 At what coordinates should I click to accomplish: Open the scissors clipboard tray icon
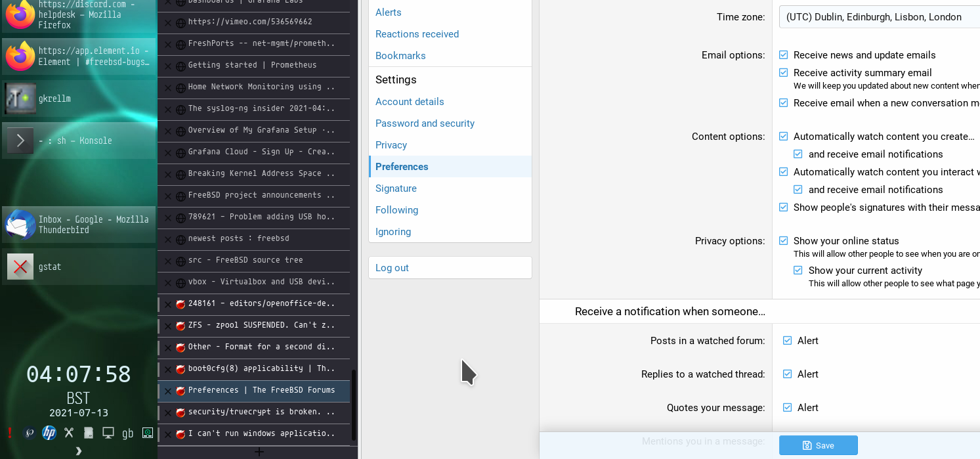click(68, 433)
